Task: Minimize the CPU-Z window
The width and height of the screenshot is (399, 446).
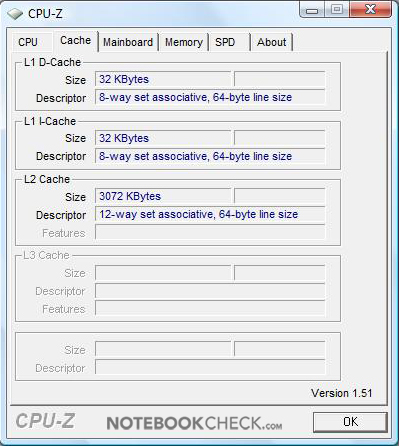Action: (312, 10)
